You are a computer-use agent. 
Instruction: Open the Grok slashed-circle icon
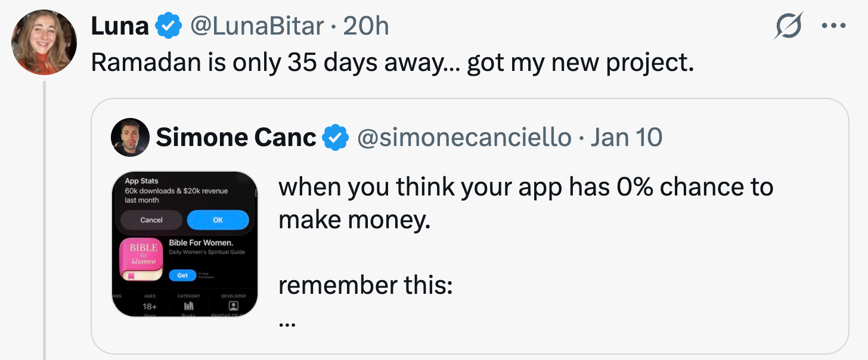[x=789, y=26]
